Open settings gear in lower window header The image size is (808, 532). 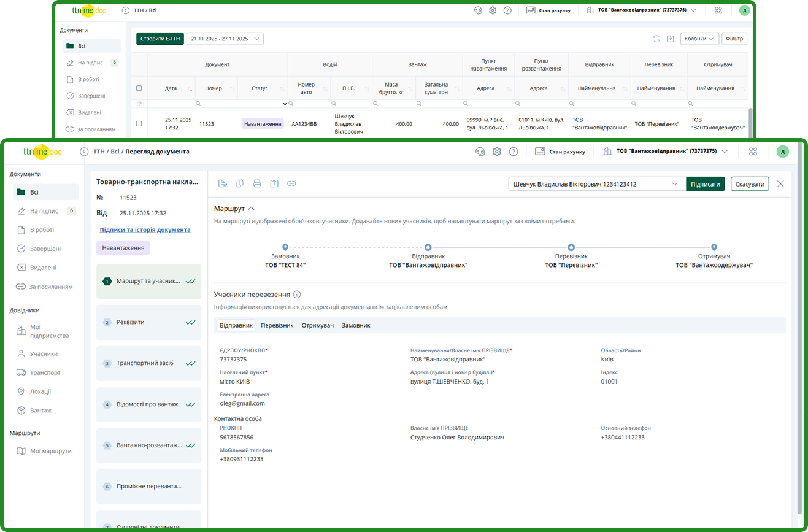[x=497, y=152]
